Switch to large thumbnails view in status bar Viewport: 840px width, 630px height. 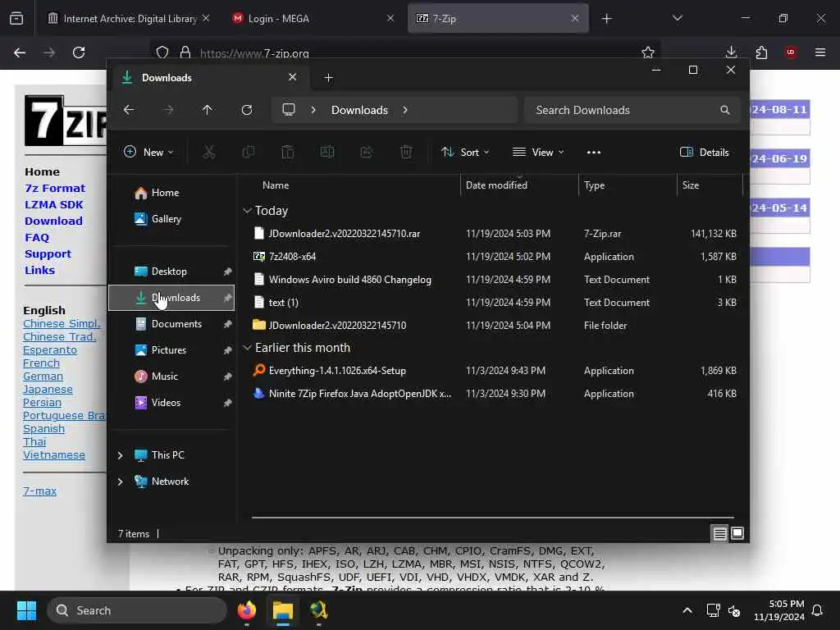click(x=737, y=533)
